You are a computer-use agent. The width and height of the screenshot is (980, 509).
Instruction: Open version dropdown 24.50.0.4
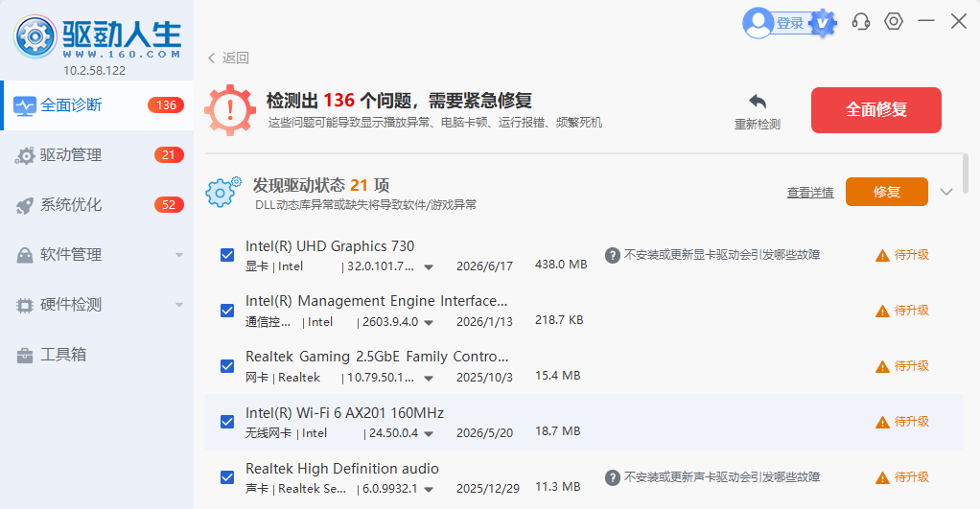pyautogui.click(x=429, y=434)
